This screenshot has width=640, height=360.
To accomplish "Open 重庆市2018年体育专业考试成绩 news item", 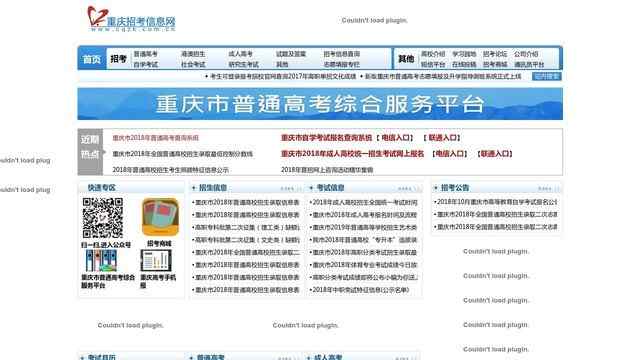I will click(x=364, y=265).
